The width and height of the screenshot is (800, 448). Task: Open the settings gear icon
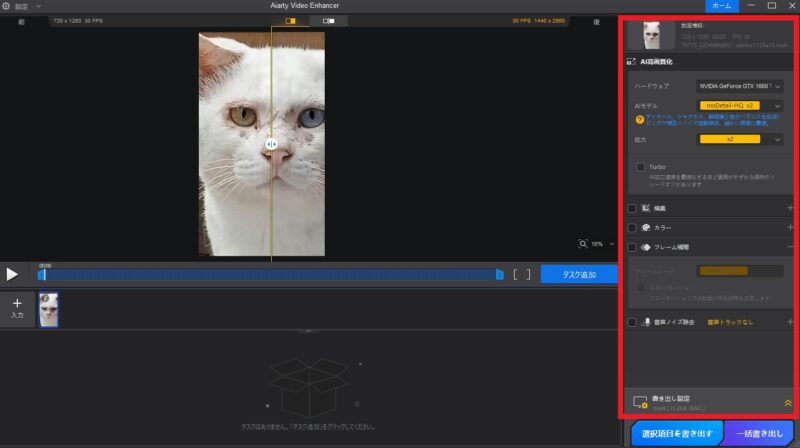(x=7, y=6)
